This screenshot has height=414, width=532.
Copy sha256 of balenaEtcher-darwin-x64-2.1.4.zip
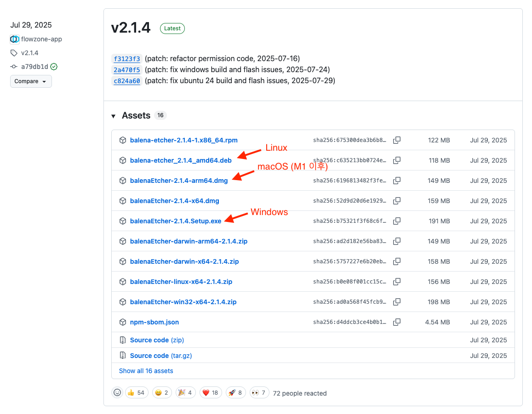pos(397,261)
